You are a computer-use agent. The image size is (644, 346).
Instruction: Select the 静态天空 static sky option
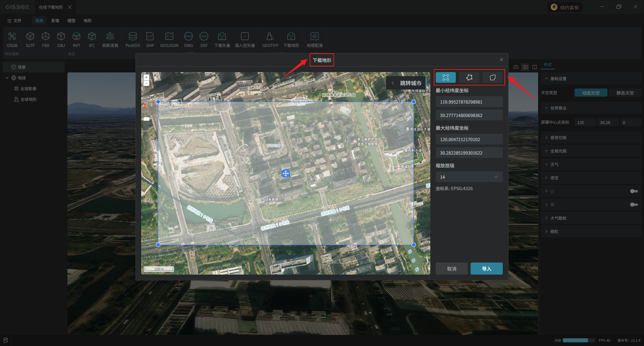[625, 93]
